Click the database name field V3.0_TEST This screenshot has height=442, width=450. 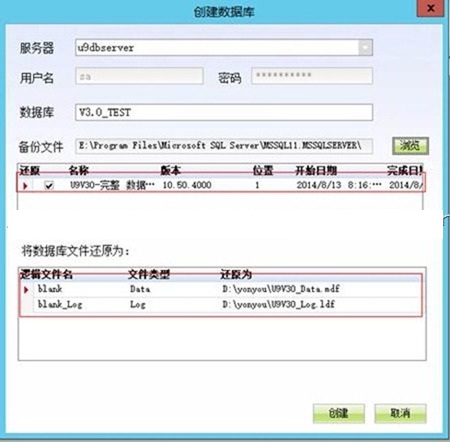tap(224, 112)
